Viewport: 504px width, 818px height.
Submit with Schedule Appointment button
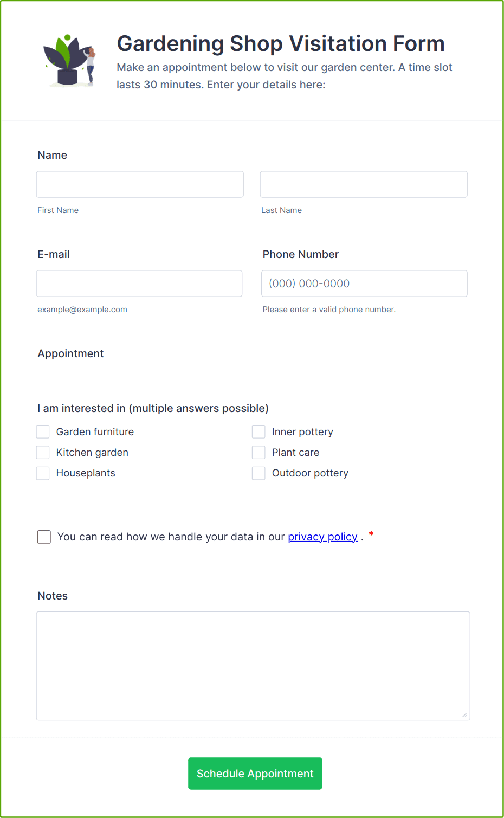click(x=255, y=774)
